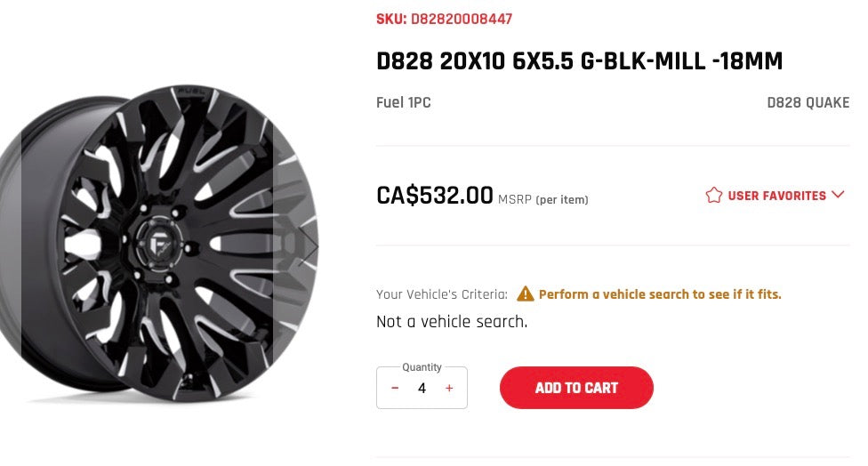
Task: Increase quantity with the plus button
Action: tap(449, 389)
